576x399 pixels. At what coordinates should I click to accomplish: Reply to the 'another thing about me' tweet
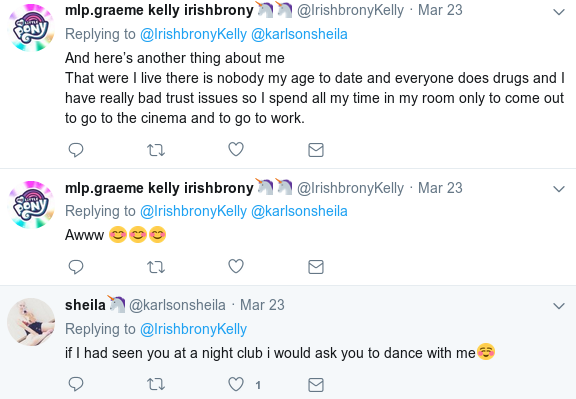pos(76,150)
